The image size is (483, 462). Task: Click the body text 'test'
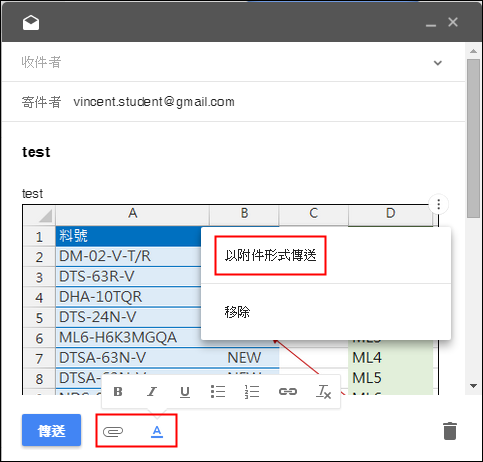(32, 194)
